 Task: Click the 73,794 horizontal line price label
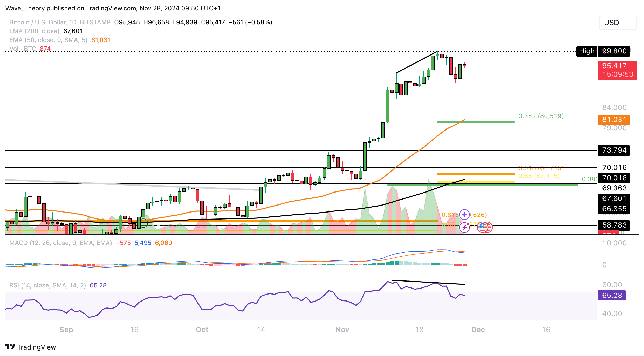tap(614, 150)
